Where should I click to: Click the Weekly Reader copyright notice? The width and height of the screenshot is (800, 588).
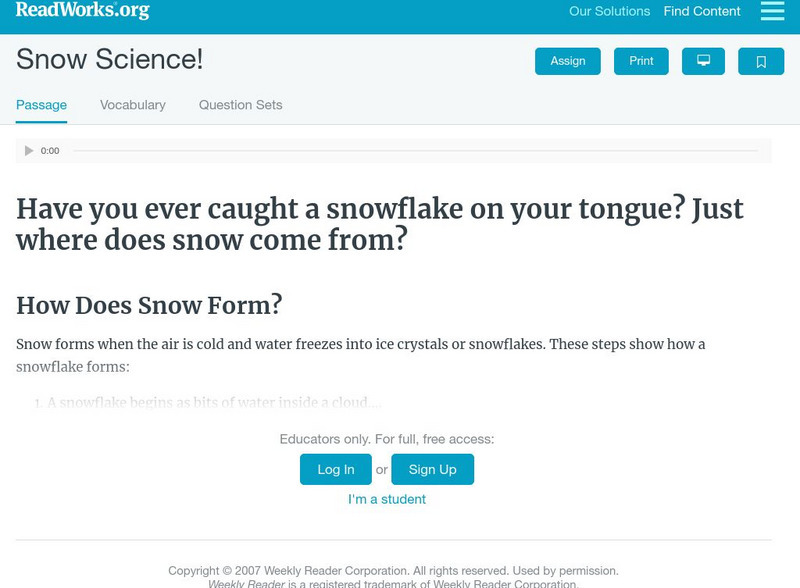393,571
